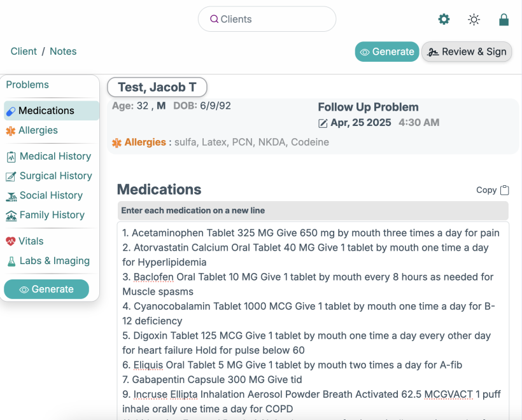
Task: Open the settings gear icon
Action: [x=444, y=19]
